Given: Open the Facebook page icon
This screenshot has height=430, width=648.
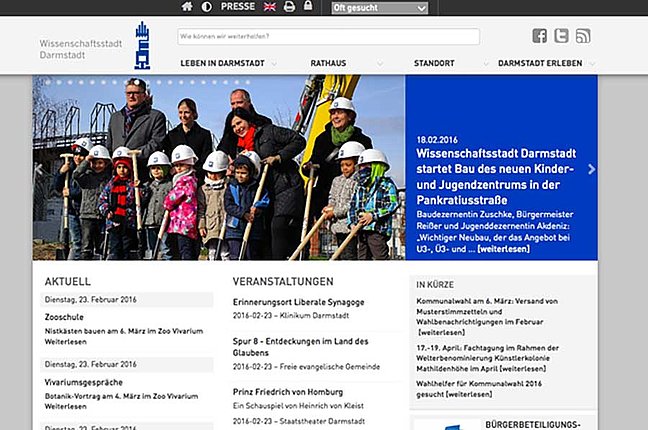Looking at the screenshot, I should (540, 36).
